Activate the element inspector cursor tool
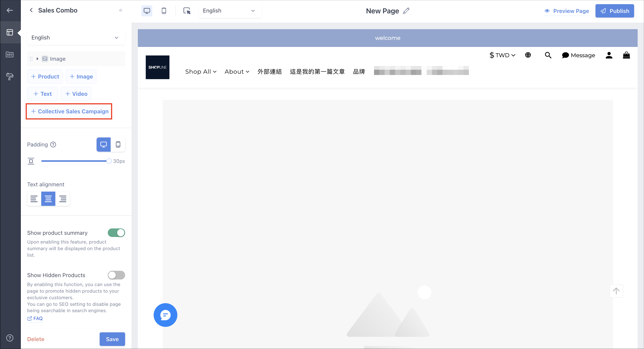The image size is (644, 349). point(187,11)
